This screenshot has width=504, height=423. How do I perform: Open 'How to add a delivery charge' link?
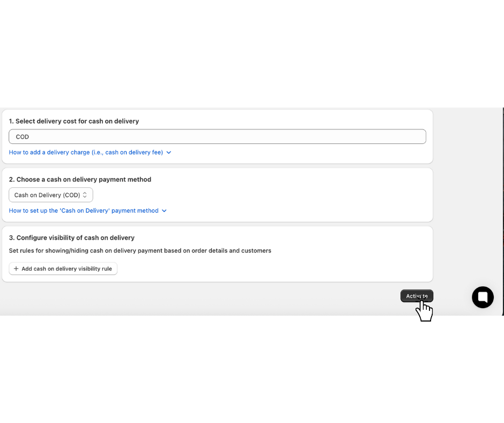tap(86, 152)
